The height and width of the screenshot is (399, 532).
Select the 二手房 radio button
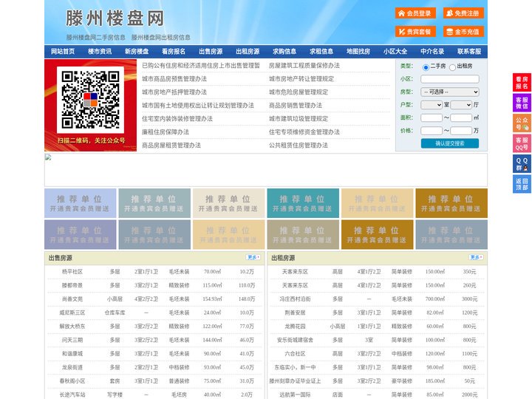[x=426, y=67]
